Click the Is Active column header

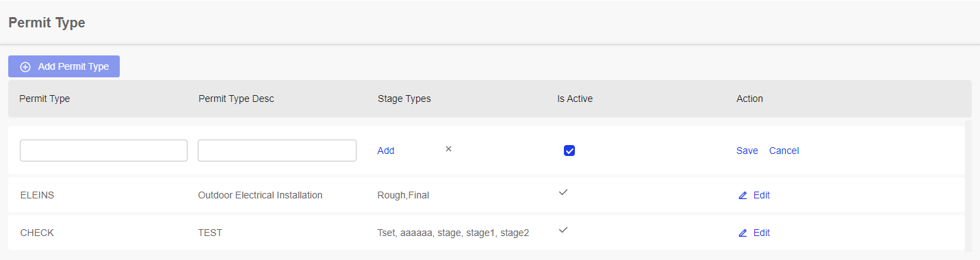(575, 99)
